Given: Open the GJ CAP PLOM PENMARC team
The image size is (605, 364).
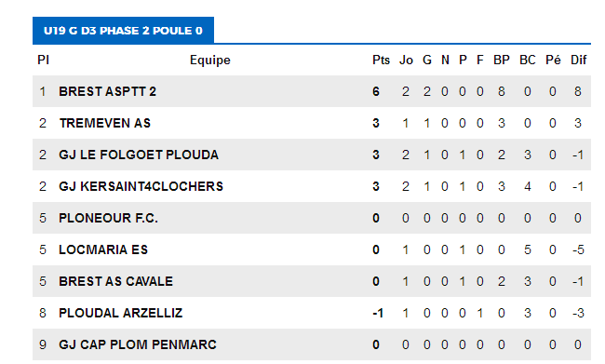Looking at the screenshot, I should pos(138,344).
